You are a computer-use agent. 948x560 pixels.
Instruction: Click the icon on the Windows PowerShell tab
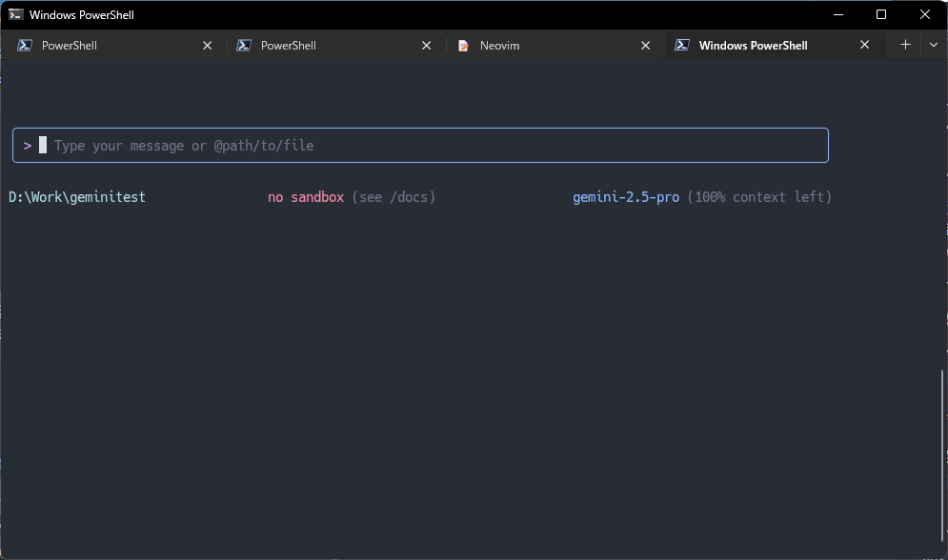(x=682, y=46)
